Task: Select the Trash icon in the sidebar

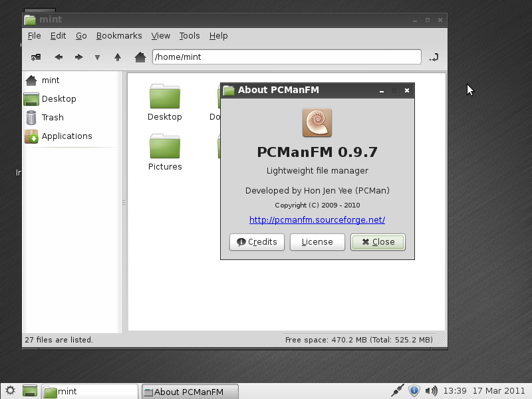Action: pyautogui.click(x=50, y=117)
